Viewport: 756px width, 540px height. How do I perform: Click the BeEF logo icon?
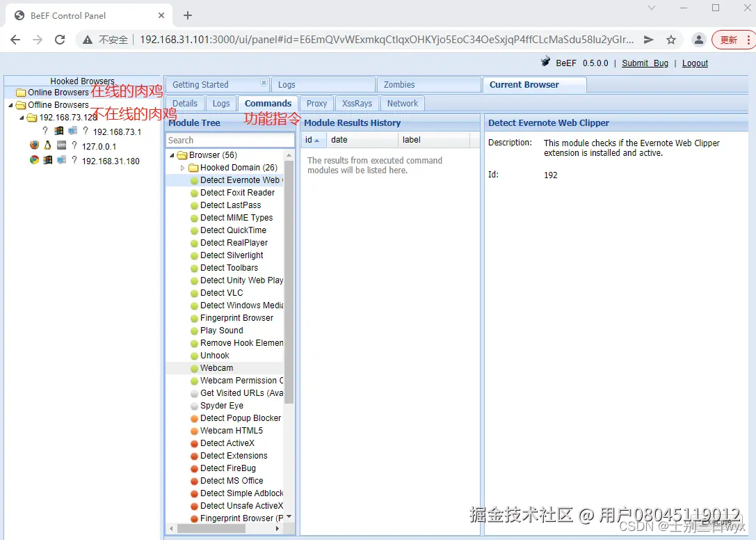[x=545, y=61]
